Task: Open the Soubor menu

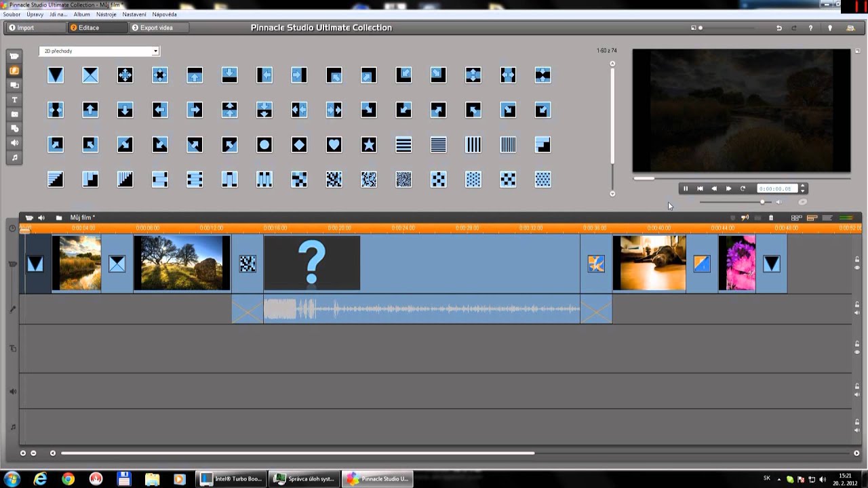Action: pos(12,14)
